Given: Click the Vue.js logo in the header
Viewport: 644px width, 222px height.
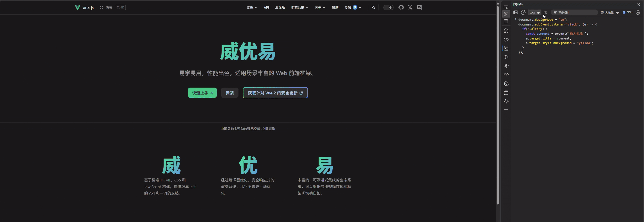Looking at the screenshot, I should click(x=84, y=8).
